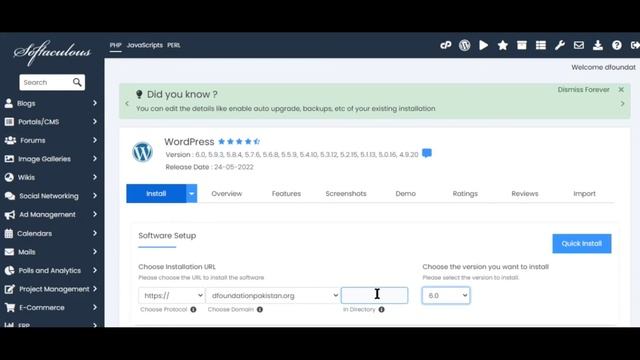Click the download backups icon
This screenshot has width=640, height=360.
point(598,45)
